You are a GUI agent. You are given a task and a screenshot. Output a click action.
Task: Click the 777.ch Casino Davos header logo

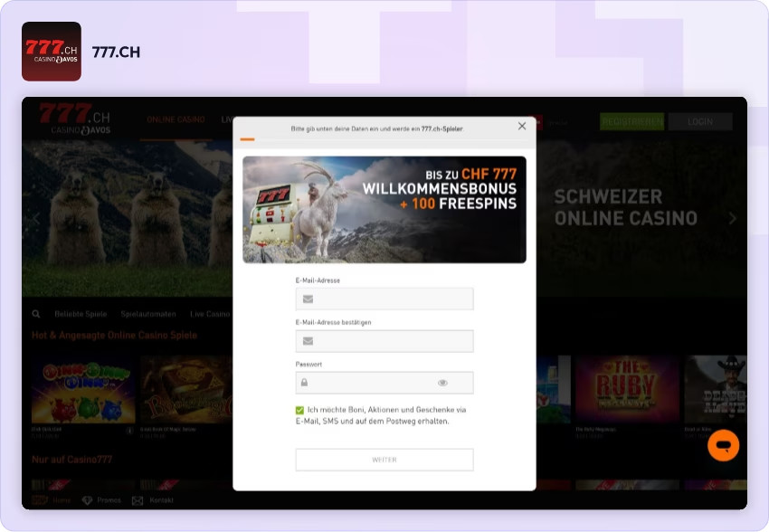point(75,119)
